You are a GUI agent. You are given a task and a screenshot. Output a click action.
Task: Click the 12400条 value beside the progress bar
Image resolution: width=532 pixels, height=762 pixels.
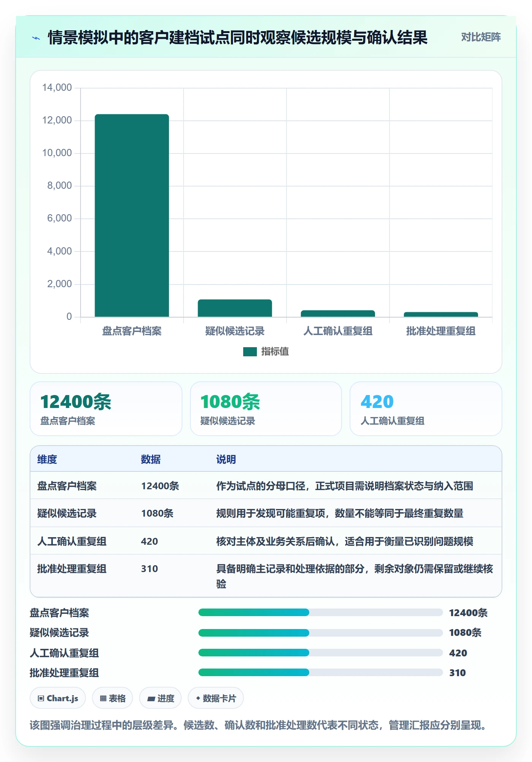(468, 613)
